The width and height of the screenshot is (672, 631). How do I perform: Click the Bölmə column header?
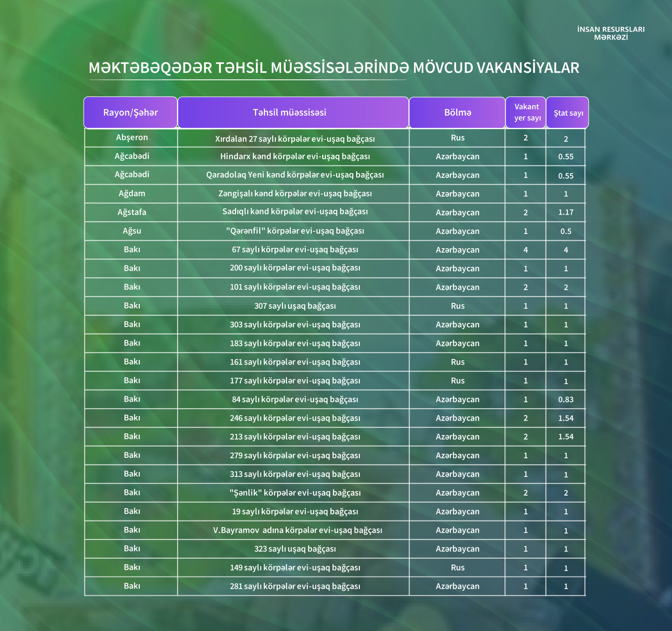457,112
